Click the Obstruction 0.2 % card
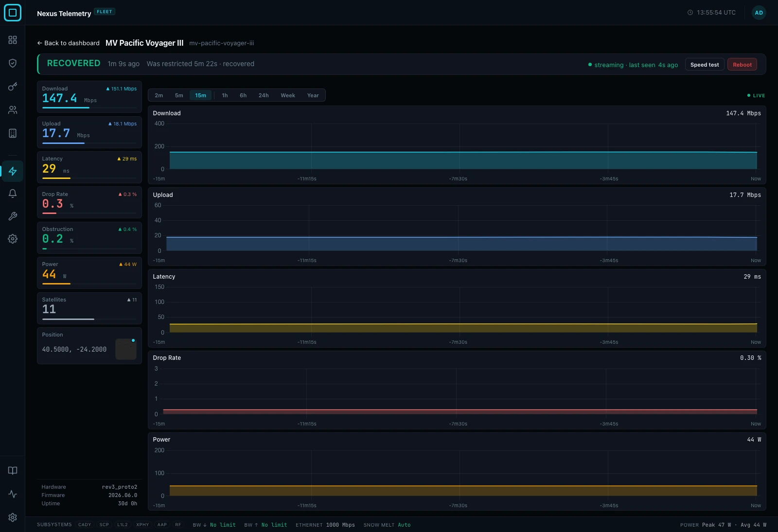 pyautogui.click(x=89, y=238)
